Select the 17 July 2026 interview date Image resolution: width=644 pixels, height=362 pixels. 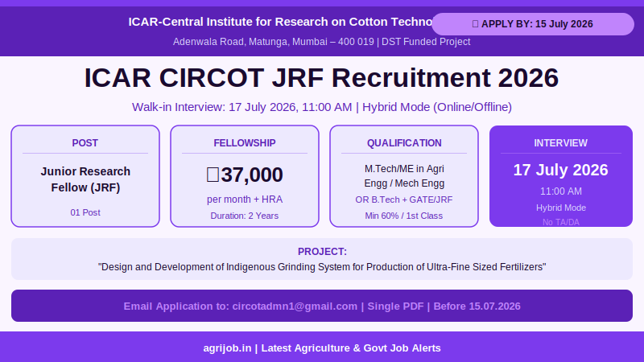click(560, 170)
